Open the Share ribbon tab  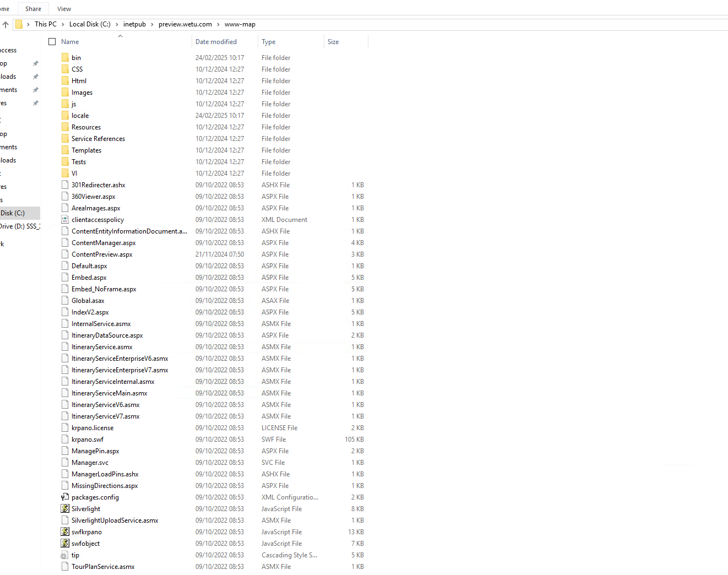click(33, 9)
